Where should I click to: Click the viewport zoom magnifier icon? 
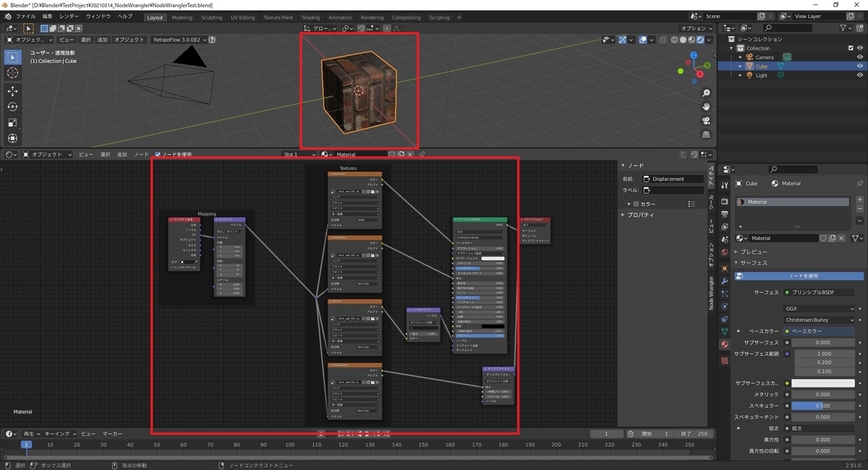705,93
